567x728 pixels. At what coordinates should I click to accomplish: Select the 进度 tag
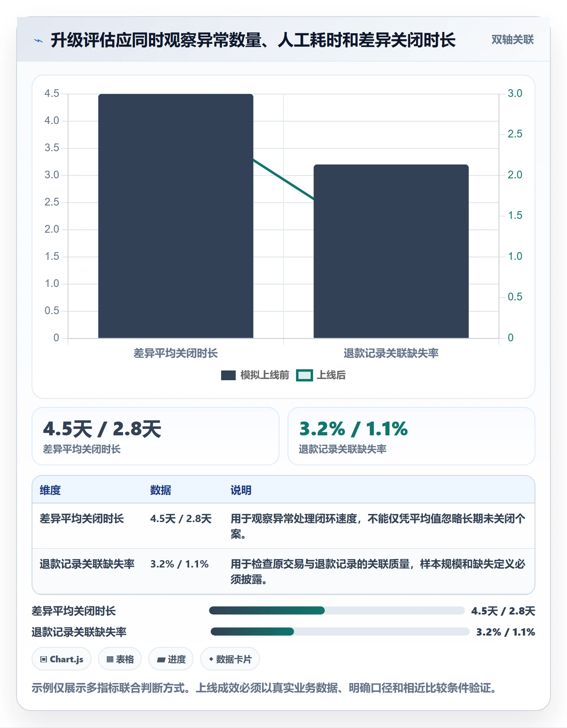(x=171, y=659)
